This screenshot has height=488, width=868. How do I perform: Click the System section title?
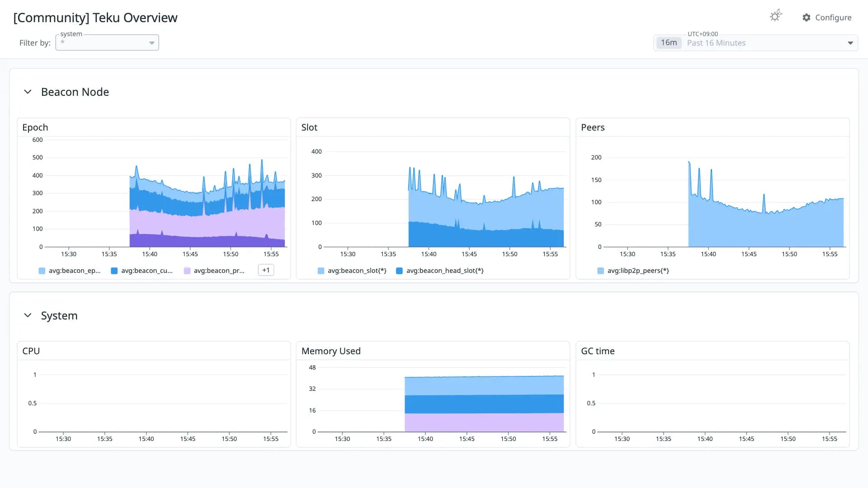click(x=59, y=315)
